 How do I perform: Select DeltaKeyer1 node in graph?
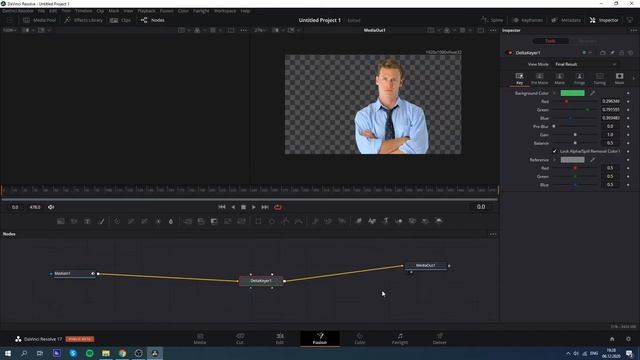click(x=261, y=281)
